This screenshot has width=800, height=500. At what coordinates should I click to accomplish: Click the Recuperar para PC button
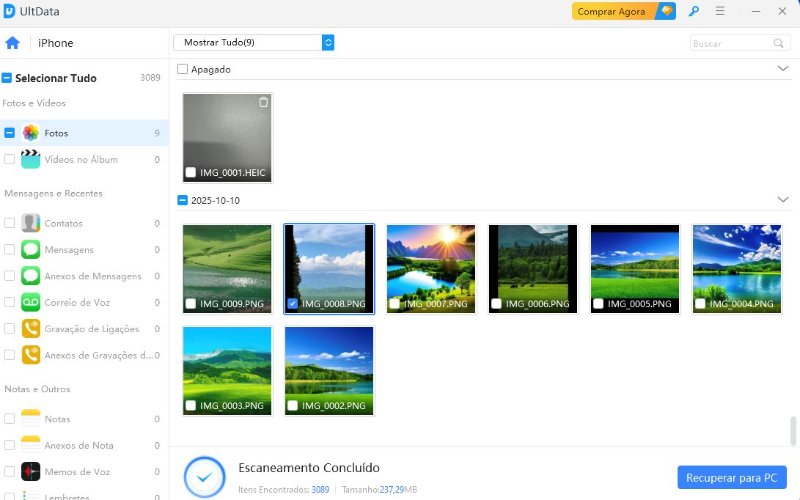[x=731, y=477]
